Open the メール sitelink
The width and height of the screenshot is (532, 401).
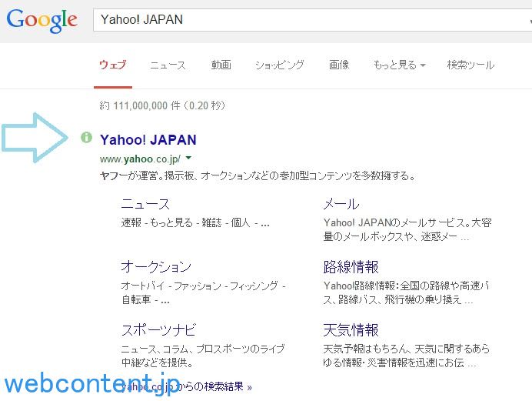point(341,204)
